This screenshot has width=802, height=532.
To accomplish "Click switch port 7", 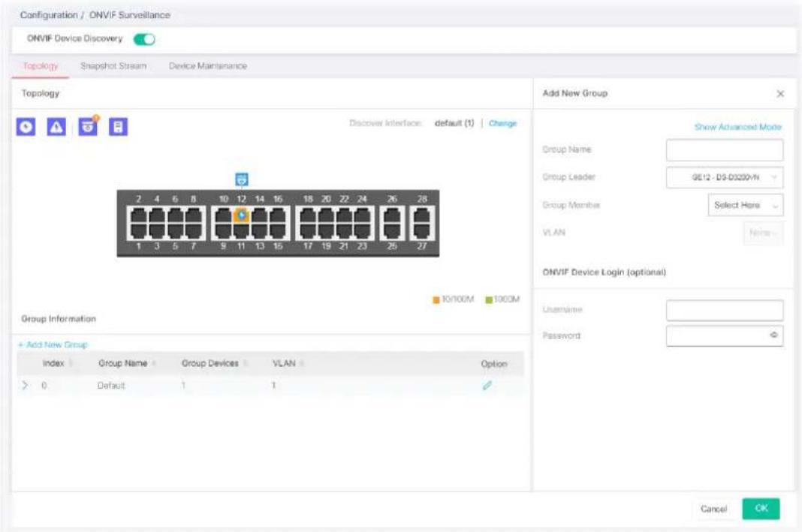I will (193, 230).
